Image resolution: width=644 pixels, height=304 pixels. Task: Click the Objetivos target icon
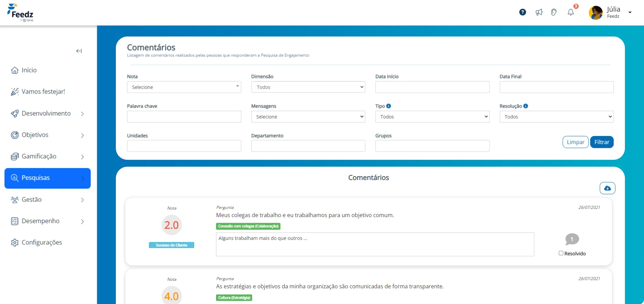click(x=15, y=135)
